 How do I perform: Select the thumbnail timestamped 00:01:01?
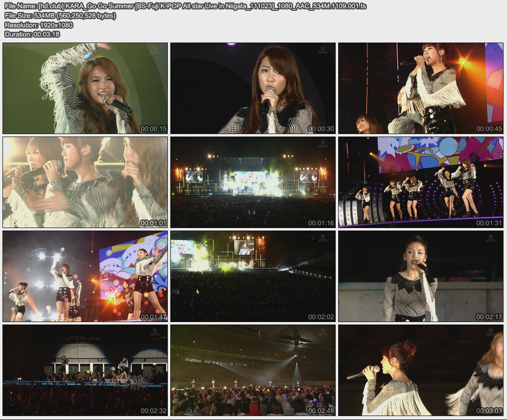click(85, 182)
